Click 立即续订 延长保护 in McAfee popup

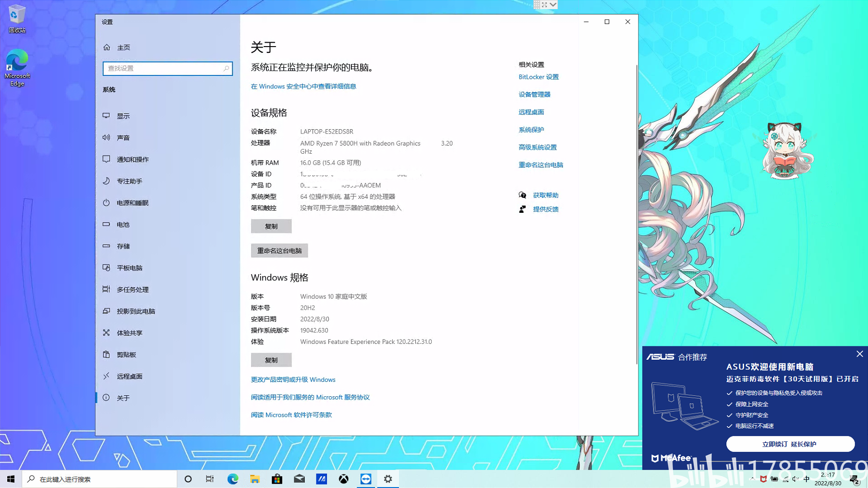790,444
